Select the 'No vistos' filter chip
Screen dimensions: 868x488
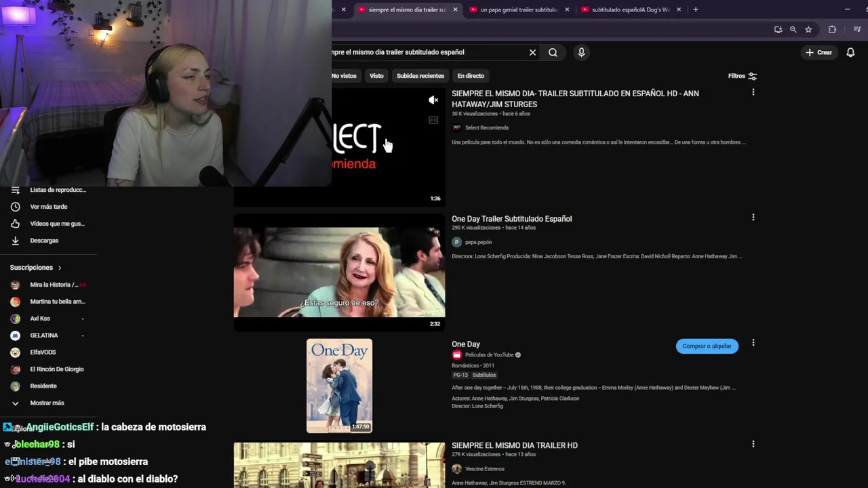pos(344,76)
